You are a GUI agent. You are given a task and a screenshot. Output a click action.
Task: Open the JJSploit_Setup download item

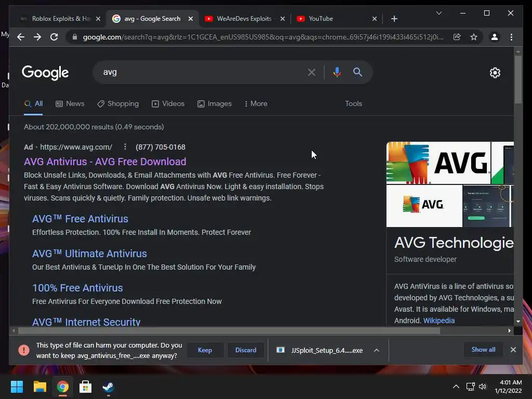pyautogui.click(x=320, y=350)
